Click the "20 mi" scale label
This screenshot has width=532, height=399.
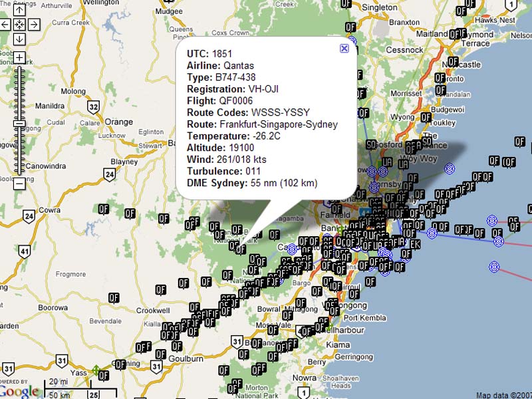coord(58,382)
